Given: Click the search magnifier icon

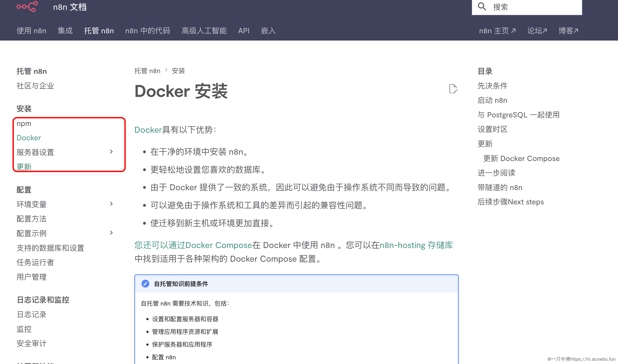Looking at the screenshot, I should click(x=482, y=7).
